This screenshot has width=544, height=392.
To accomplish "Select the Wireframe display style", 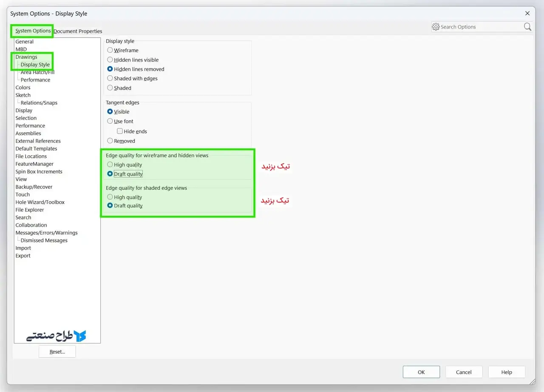I will click(110, 50).
